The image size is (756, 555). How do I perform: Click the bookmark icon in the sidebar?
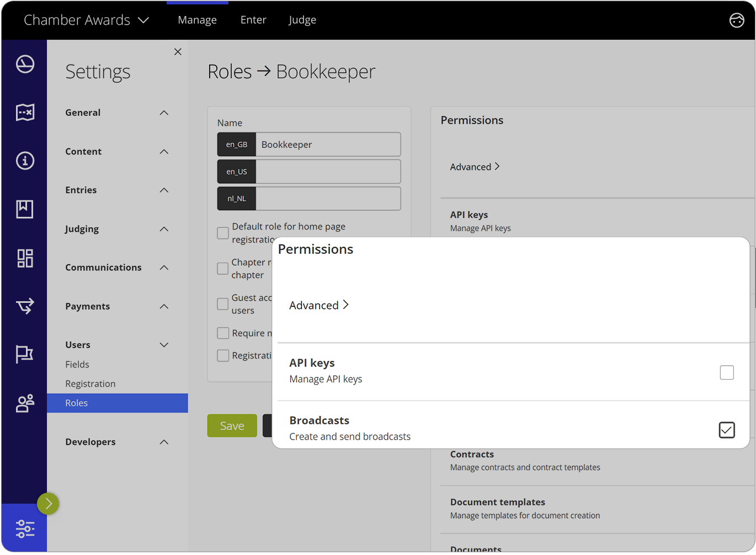(x=24, y=209)
